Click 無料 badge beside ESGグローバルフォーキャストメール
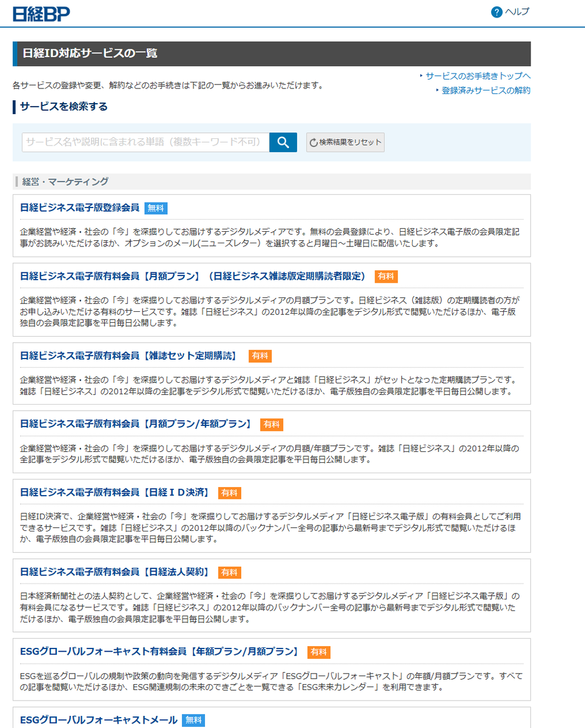Viewport: 585px width, 728px height. pyautogui.click(x=193, y=721)
